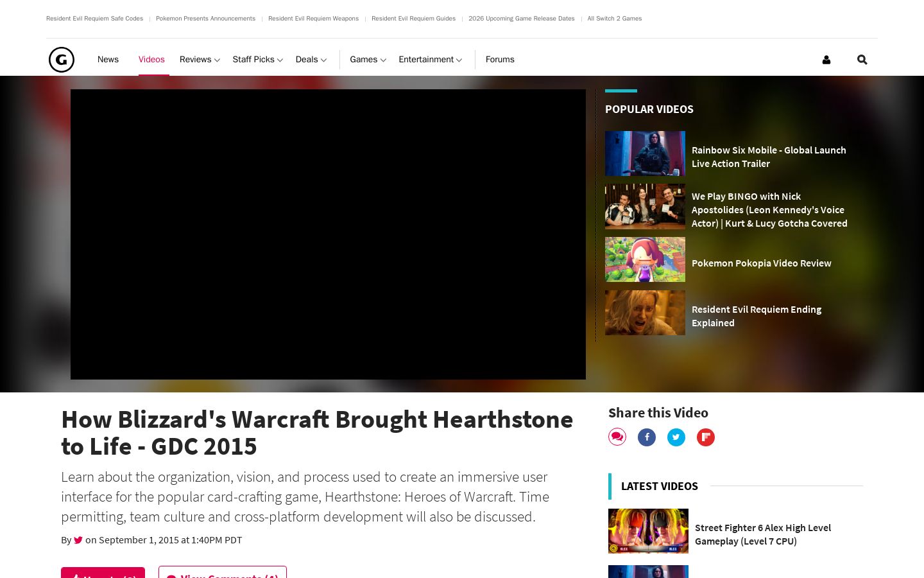Click the 'Share this Video' heading
The image size is (924, 578).
coord(658,413)
